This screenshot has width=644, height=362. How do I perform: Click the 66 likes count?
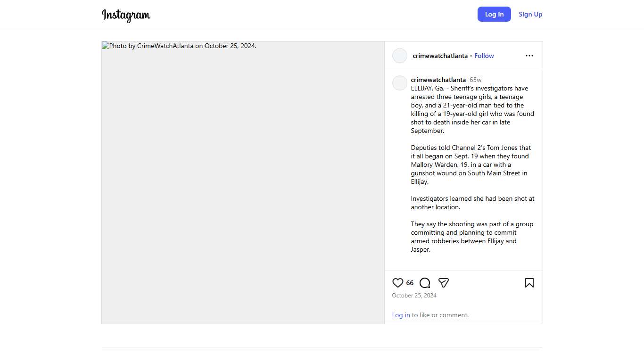click(410, 283)
